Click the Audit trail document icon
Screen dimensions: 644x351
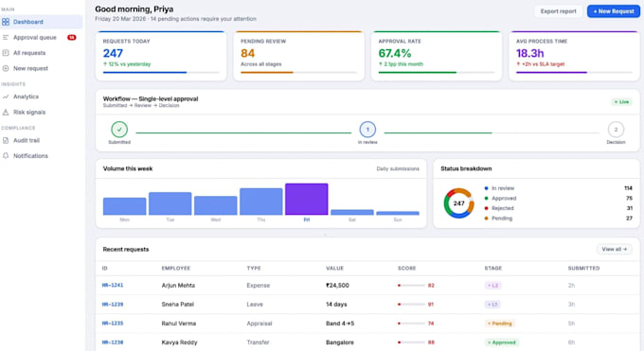point(6,140)
